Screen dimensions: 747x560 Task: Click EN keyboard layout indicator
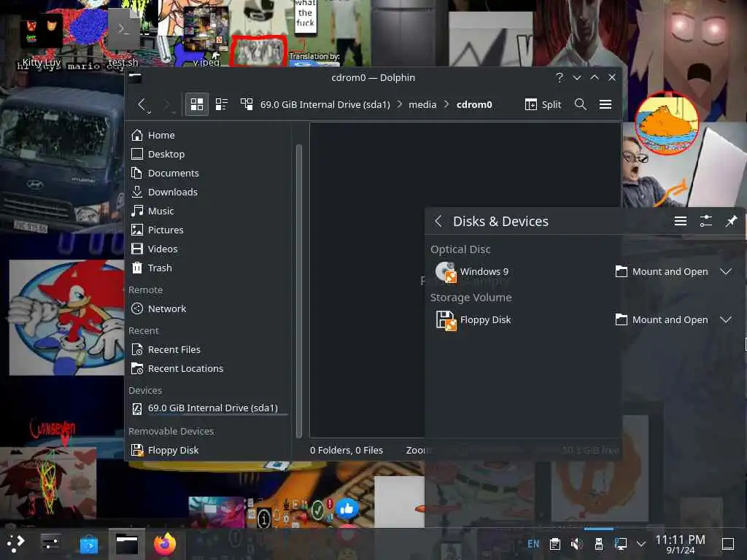coord(533,544)
